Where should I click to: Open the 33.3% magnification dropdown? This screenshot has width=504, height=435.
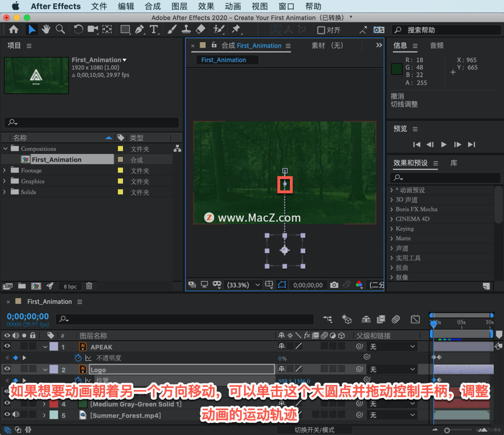click(258, 285)
